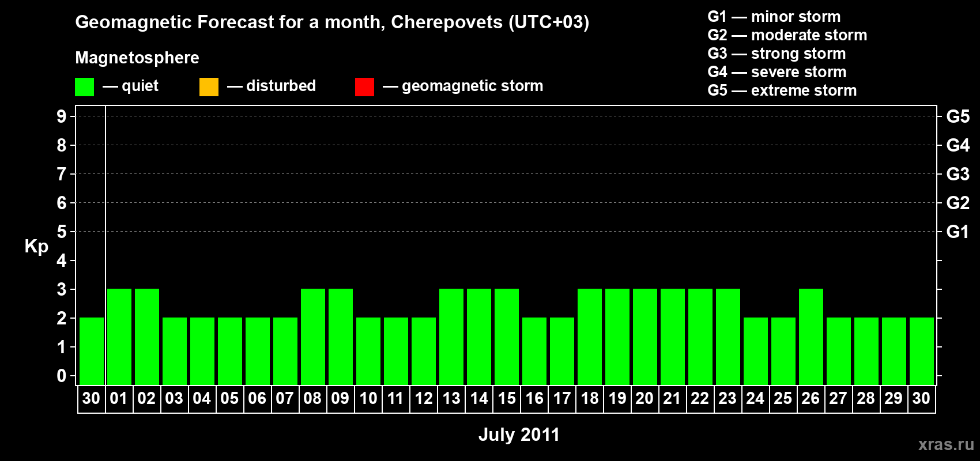Viewport: 980px width, 461px height.
Task: Click the G2 — moderate storm legend line
Action: (x=787, y=35)
